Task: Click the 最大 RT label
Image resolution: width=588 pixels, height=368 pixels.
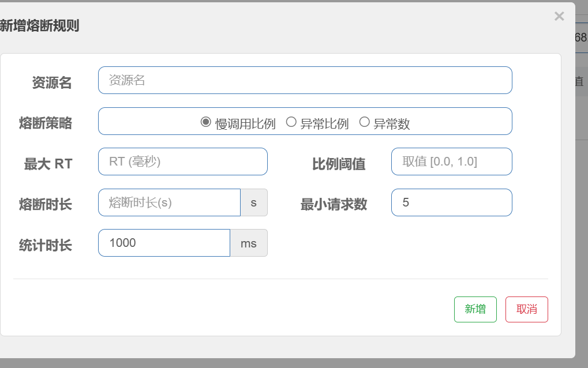Action: [x=48, y=164]
